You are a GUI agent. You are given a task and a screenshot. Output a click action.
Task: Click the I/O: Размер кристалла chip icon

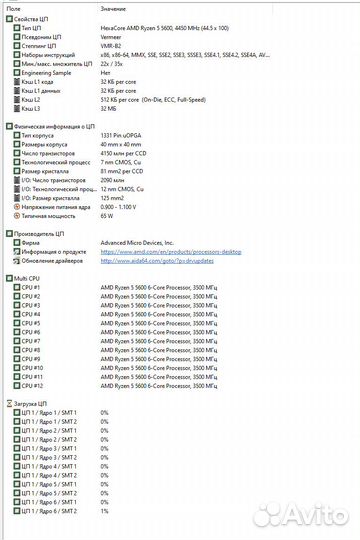pyautogui.click(x=17, y=198)
